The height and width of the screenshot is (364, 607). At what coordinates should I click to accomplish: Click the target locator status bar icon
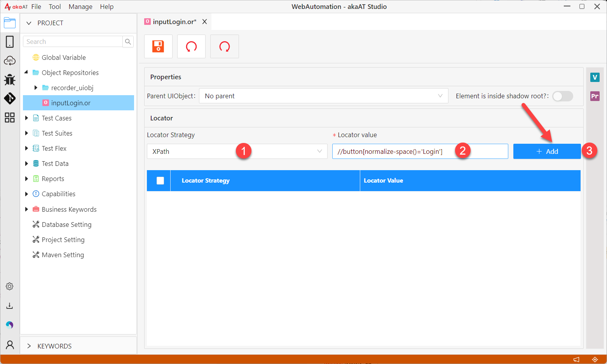click(x=595, y=359)
